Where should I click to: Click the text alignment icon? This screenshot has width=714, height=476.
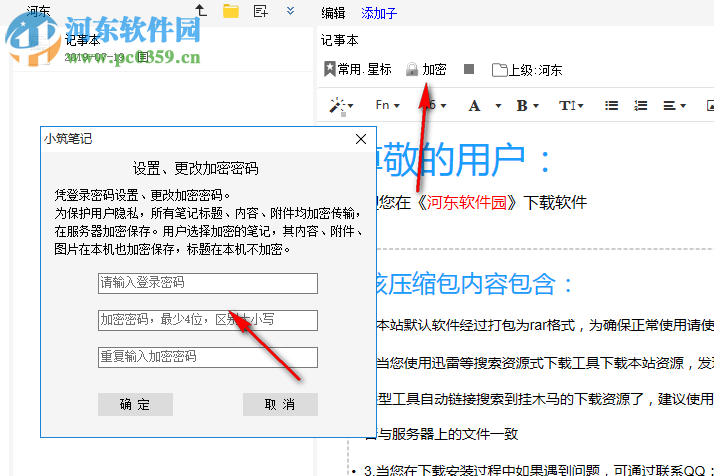point(669,106)
